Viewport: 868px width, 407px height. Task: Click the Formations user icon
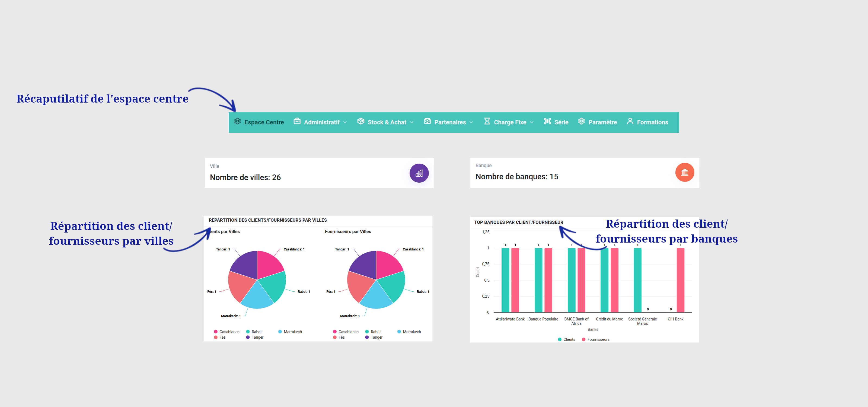click(x=630, y=121)
